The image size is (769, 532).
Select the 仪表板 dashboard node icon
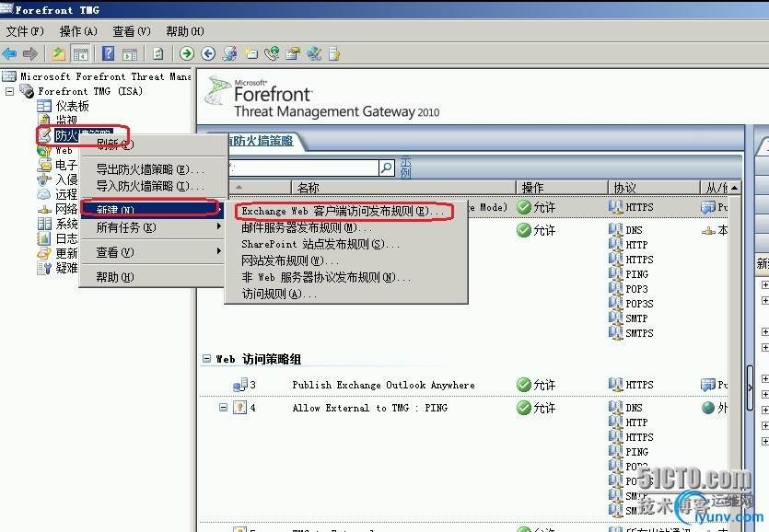click(x=44, y=106)
